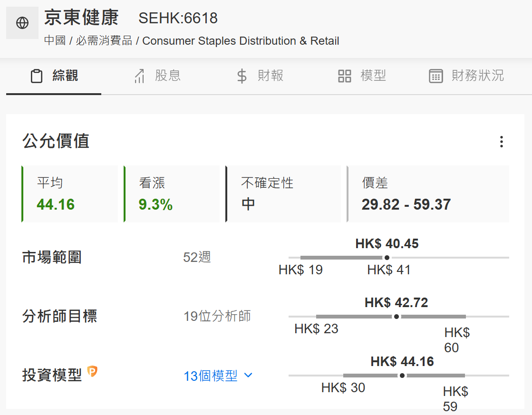The width and height of the screenshot is (532, 415).
Task: Open the 模型 tab
Action: click(362, 76)
